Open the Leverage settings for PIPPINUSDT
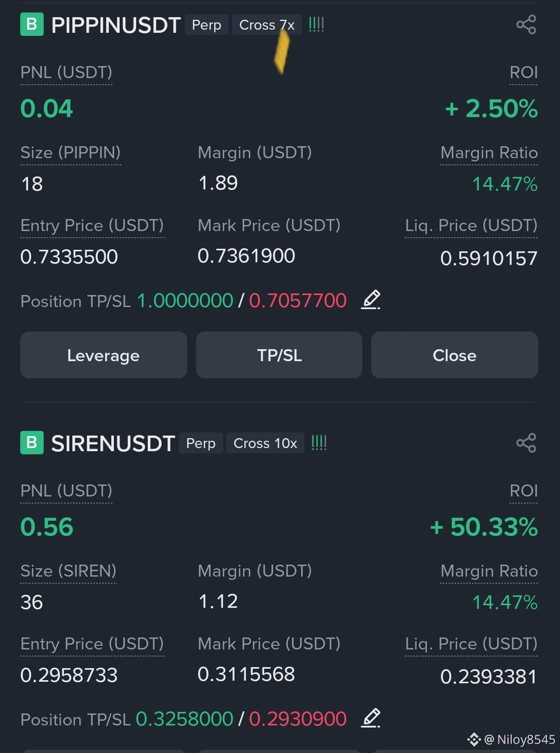The image size is (560, 753). click(x=103, y=355)
